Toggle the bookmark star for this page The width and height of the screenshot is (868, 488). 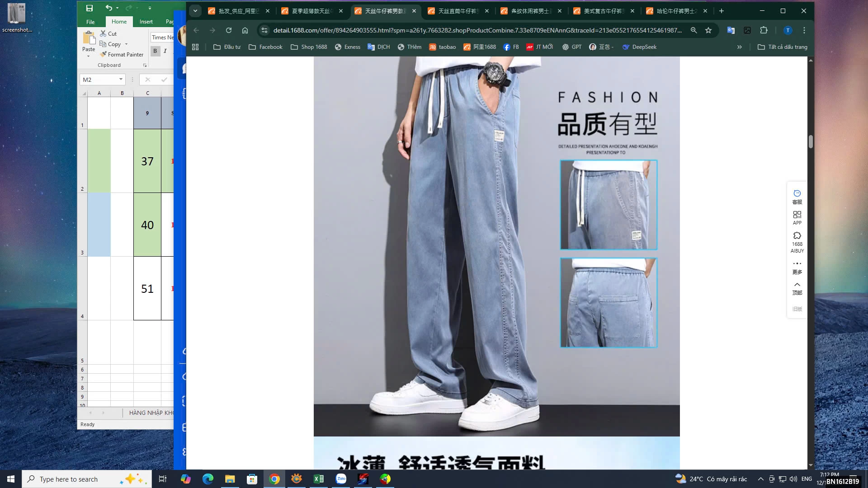(709, 30)
